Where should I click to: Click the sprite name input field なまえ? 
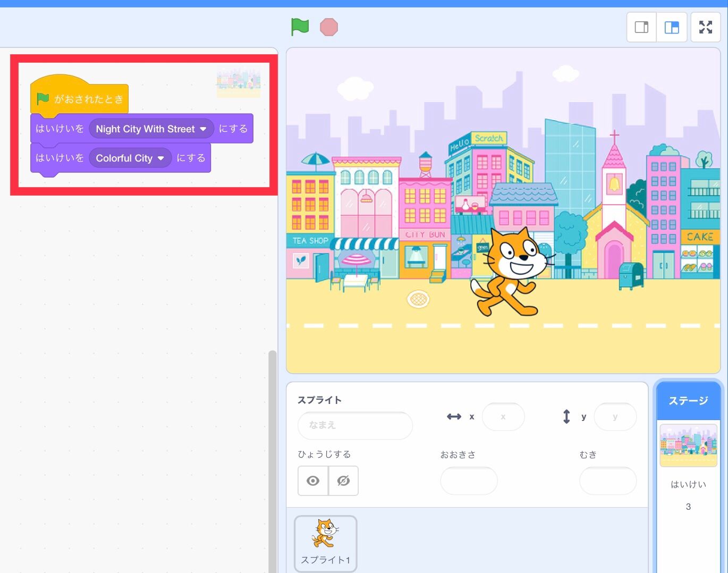point(354,425)
